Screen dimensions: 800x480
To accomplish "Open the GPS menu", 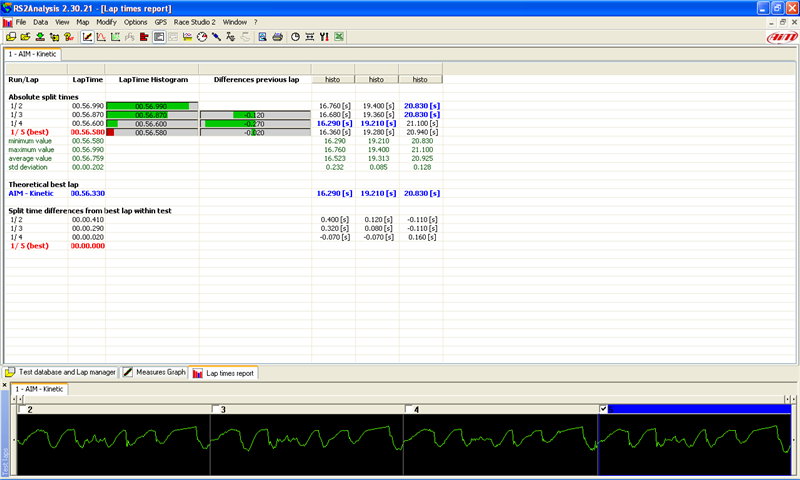I will (161, 22).
